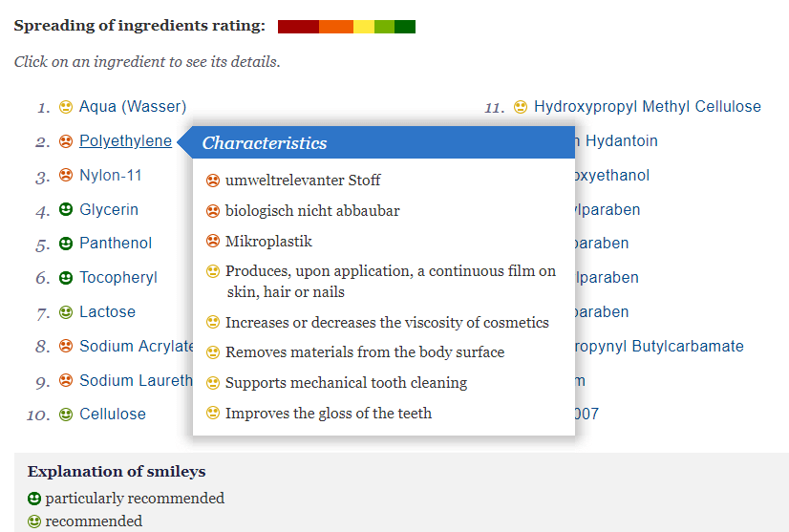
Task: Click the 'particularly recommended' smiley in legend
Action: [34, 499]
